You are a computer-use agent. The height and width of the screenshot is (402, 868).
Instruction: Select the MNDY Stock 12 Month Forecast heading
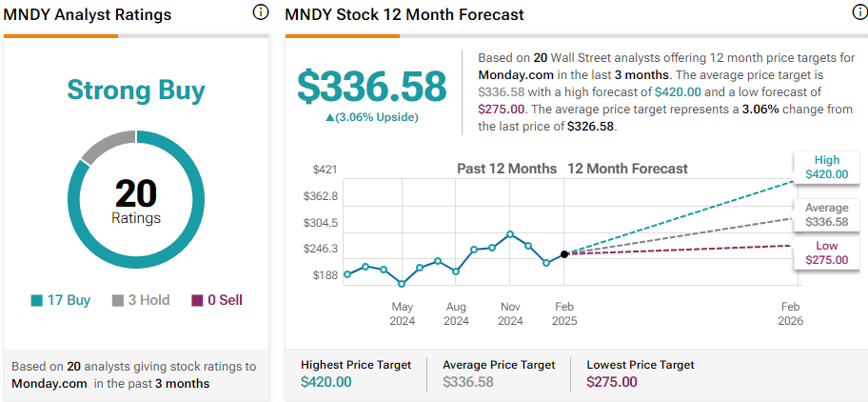pos(404,15)
